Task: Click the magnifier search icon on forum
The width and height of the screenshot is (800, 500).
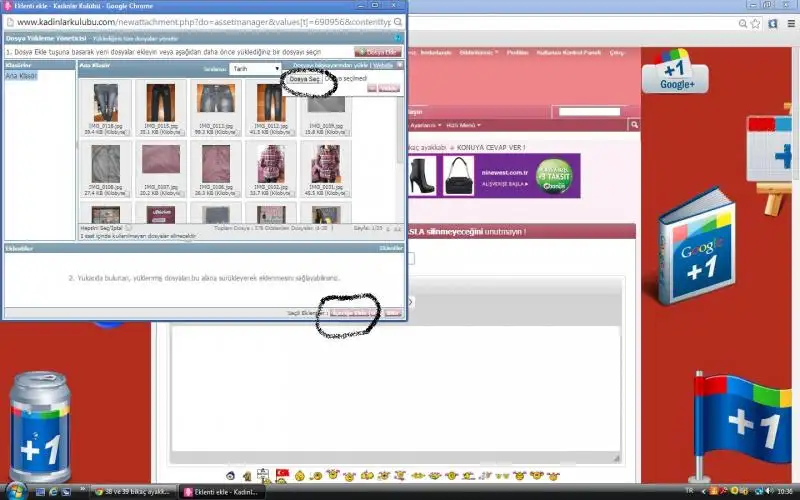Action: [634, 125]
